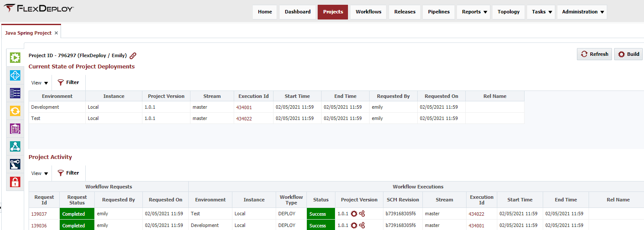Open the purple clipboard test sidebar icon
This screenshot has height=230, width=644.
point(15,129)
